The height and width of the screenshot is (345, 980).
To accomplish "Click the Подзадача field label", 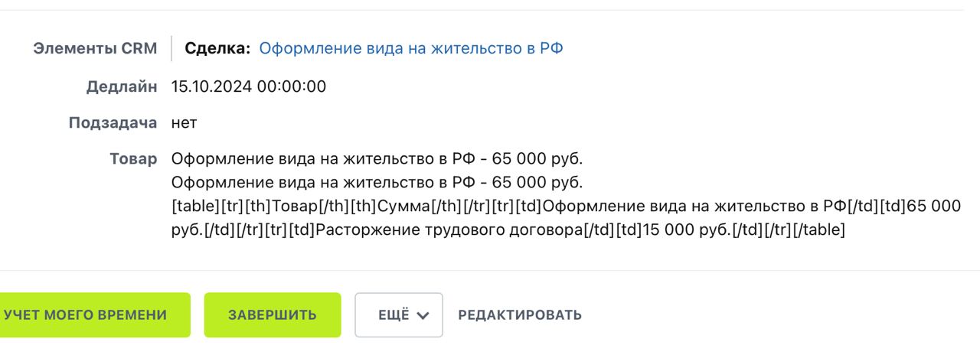I will coord(113,122).
